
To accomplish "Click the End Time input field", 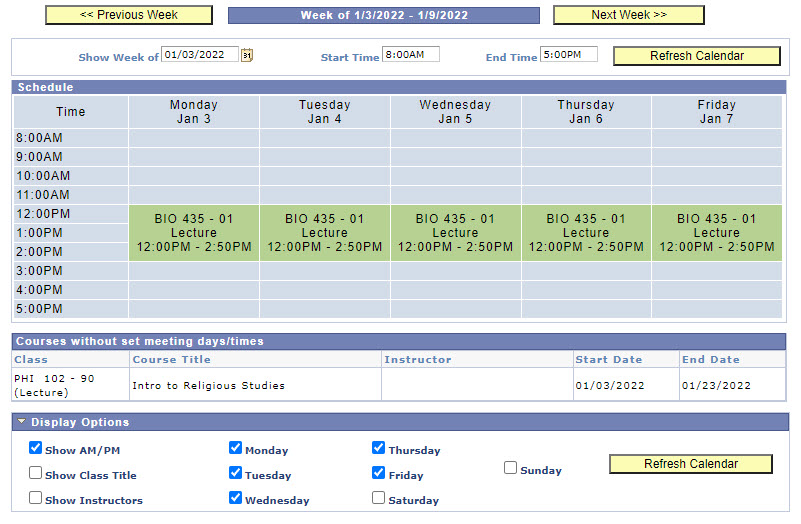I will 569,54.
